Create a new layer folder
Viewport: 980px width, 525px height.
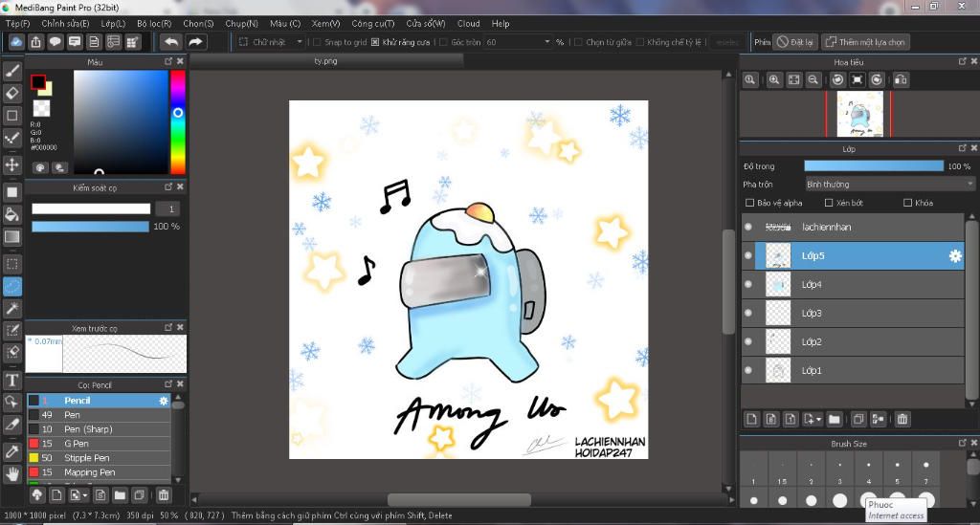pos(835,419)
